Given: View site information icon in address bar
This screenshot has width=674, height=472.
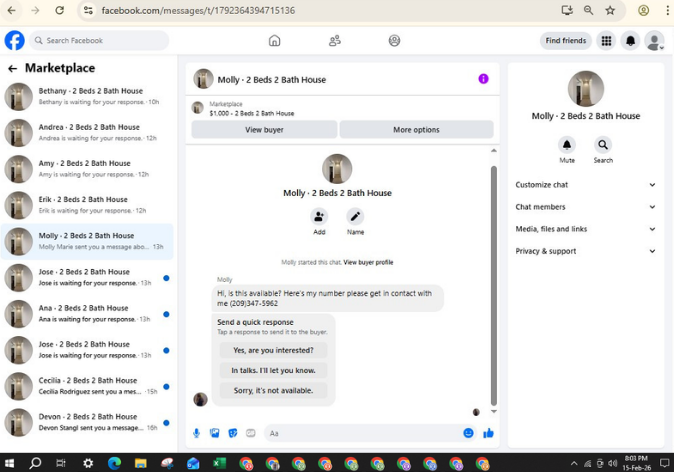Looking at the screenshot, I should 88,10.
